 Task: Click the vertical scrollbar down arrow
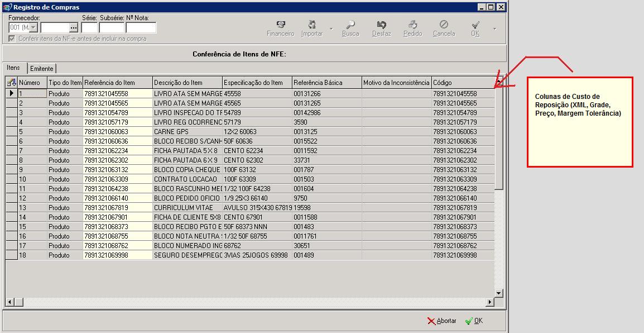498,293
